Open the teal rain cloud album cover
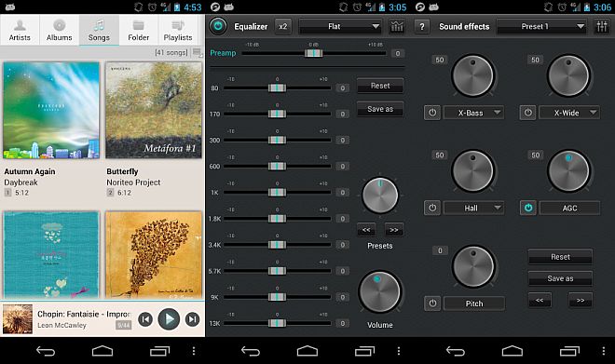The height and width of the screenshot is (364, 615). click(x=51, y=255)
